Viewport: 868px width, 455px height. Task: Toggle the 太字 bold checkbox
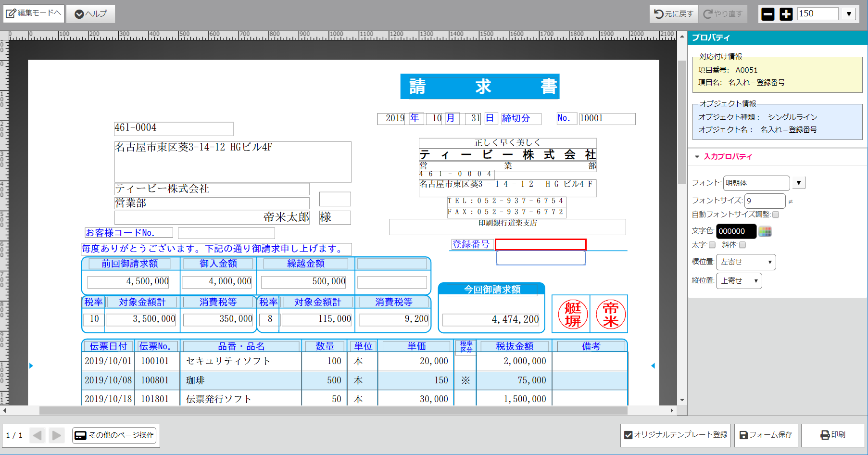coord(712,245)
